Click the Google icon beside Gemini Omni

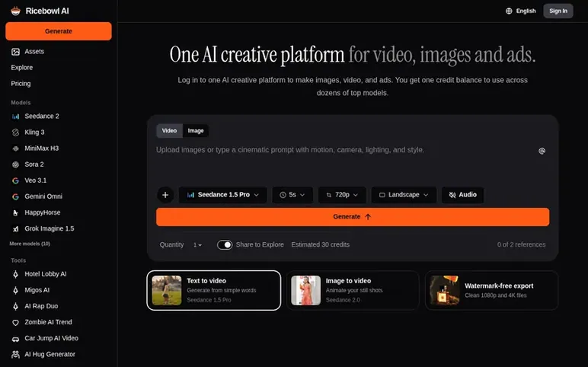point(15,196)
